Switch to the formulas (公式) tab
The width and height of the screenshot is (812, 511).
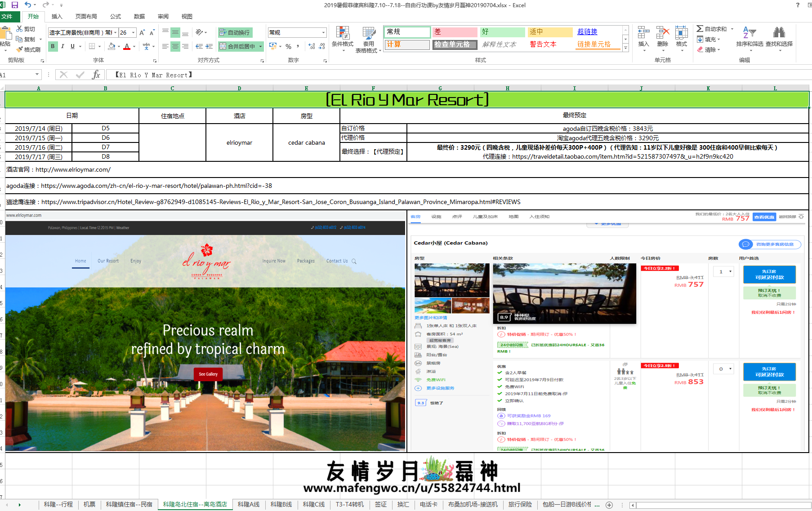tap(116, 17)
